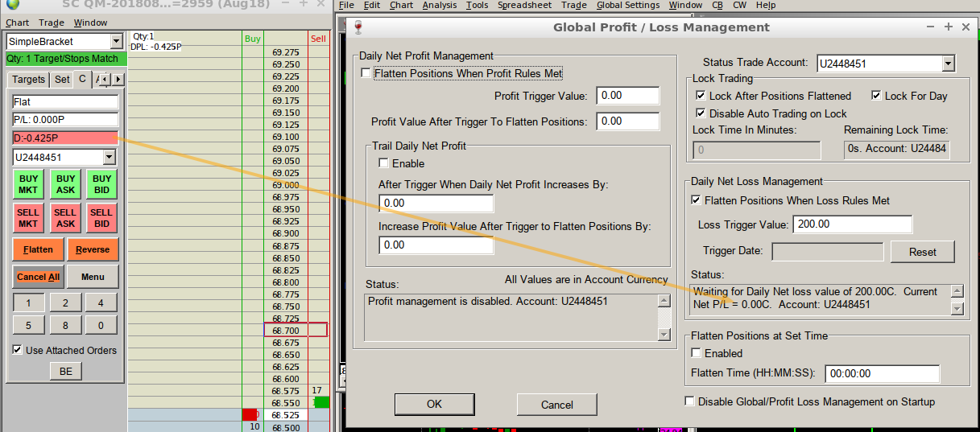
Task: Switch to the Targets tab
Action: click(29, 80)
